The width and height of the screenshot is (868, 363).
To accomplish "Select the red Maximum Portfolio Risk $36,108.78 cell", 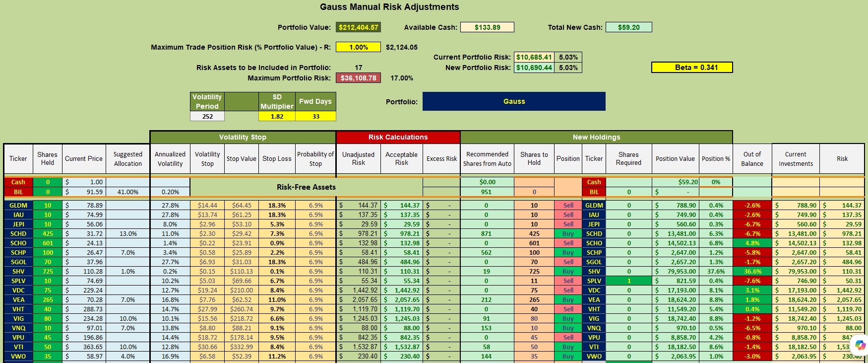I will tap(359, 78).
